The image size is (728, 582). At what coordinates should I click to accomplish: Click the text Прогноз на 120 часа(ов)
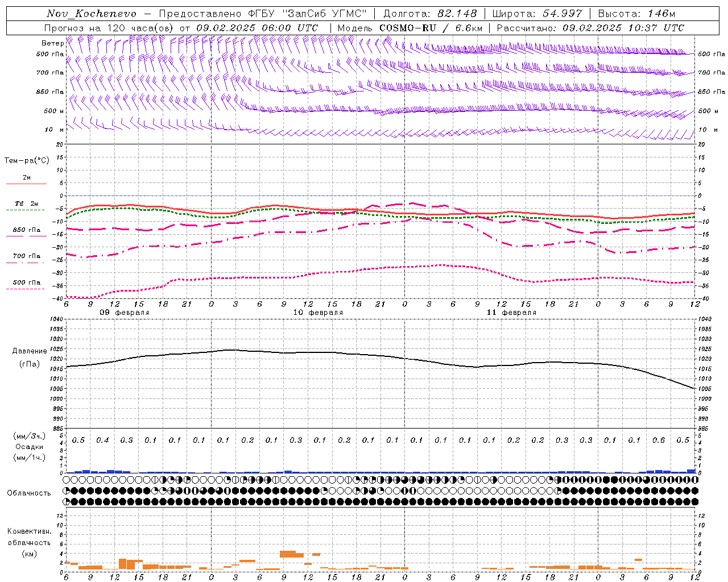(x=109, y=28)
